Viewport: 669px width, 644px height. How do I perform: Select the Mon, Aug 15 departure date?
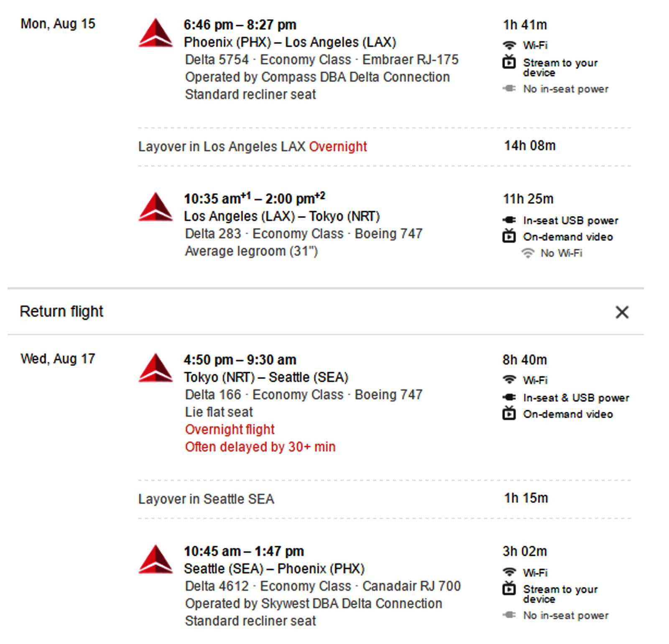tap(58, 24)
